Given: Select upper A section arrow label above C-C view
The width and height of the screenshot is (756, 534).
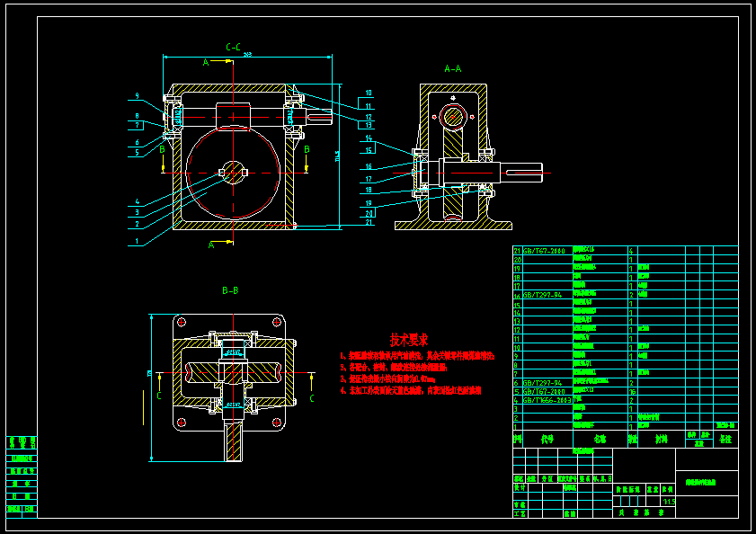Looking at the screenshot, I should pyautogui.click(x=206, y=62).
